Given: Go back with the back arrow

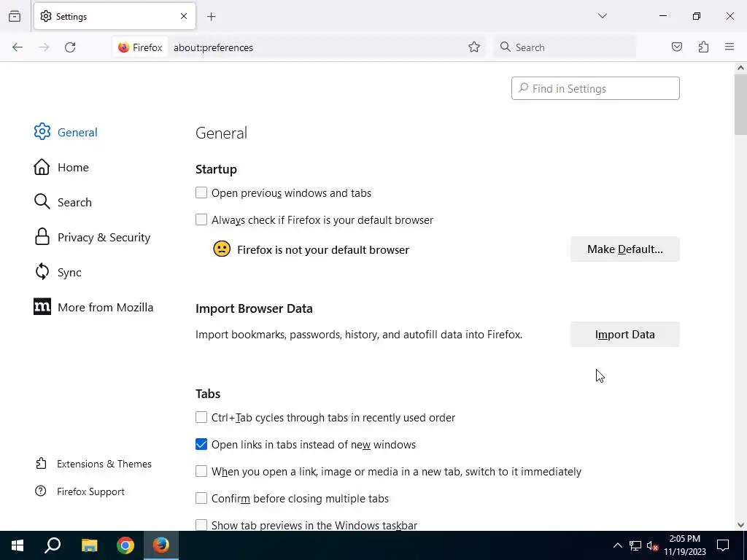Looking at the screenshot, I should [18, 47].
